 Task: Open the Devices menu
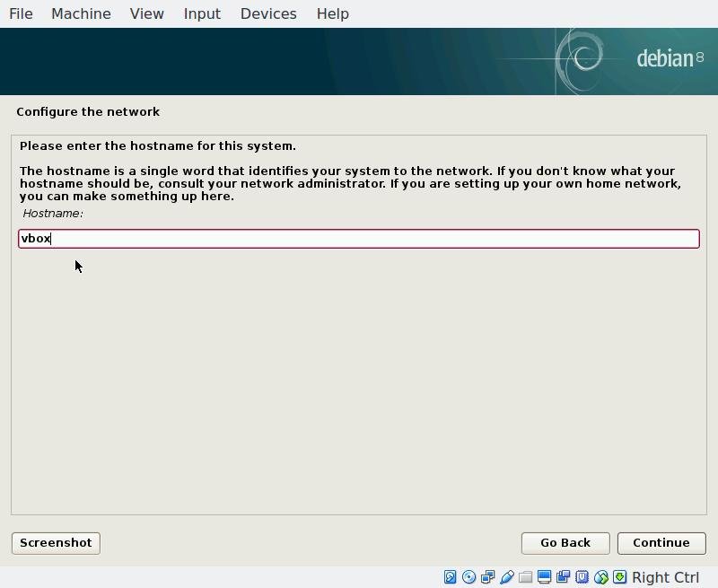tap(268, 13)
